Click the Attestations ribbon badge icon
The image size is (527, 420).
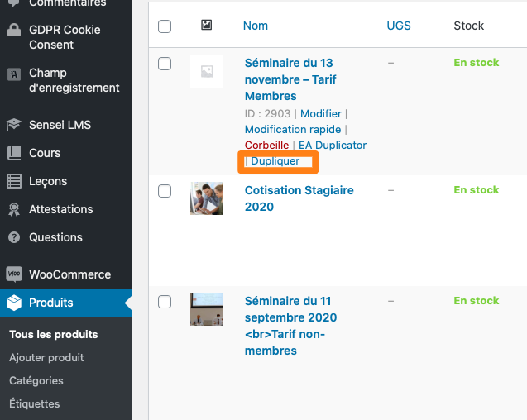(14, 209)
